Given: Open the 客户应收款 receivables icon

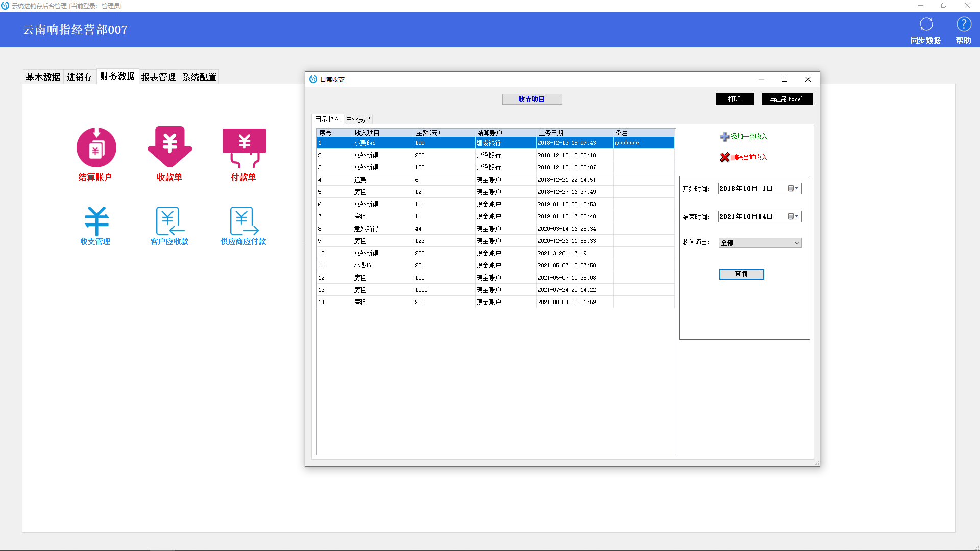Looking at the screenshot, I should click(169, 221).
